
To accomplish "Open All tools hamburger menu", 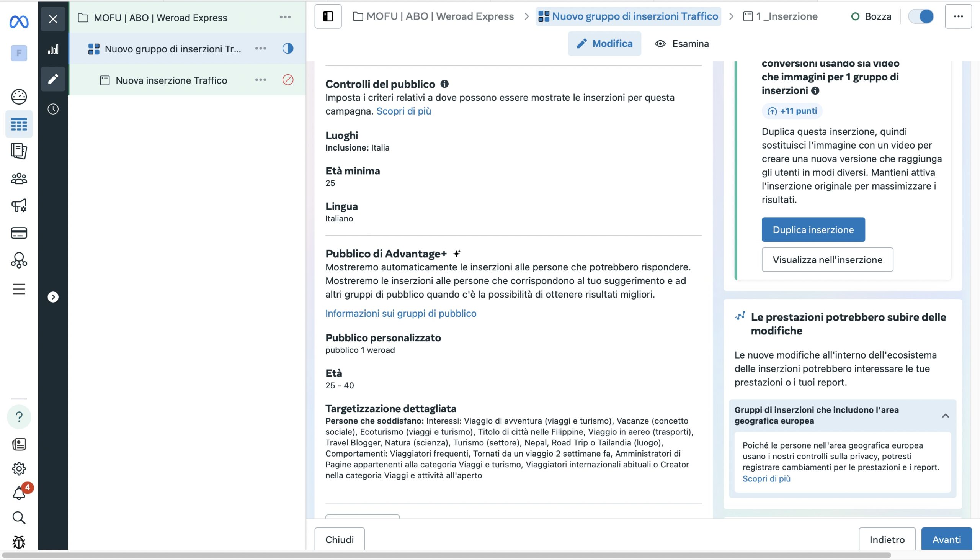I will point(19,289).
